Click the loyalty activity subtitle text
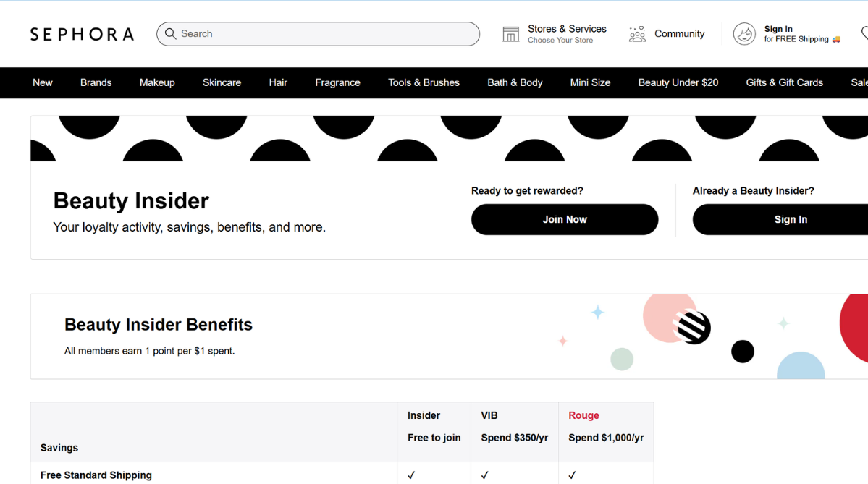 click(190, 227)
